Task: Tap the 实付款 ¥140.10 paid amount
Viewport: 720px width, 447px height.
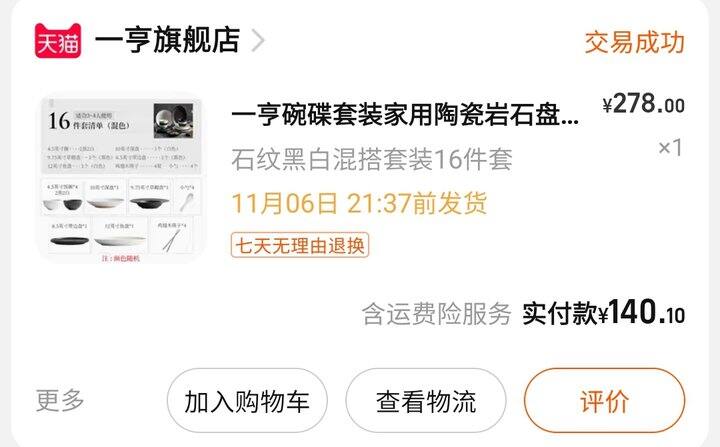Action: coord(603,313)
